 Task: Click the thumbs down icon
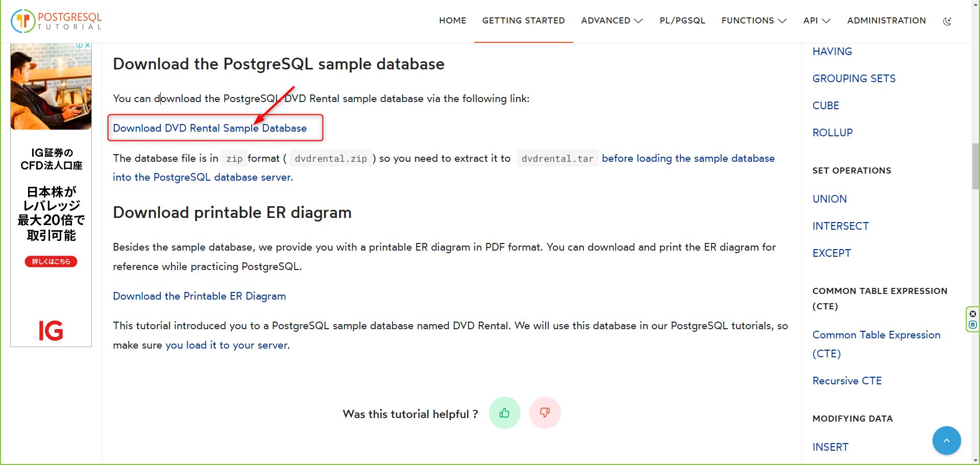[x=545, y=412]
